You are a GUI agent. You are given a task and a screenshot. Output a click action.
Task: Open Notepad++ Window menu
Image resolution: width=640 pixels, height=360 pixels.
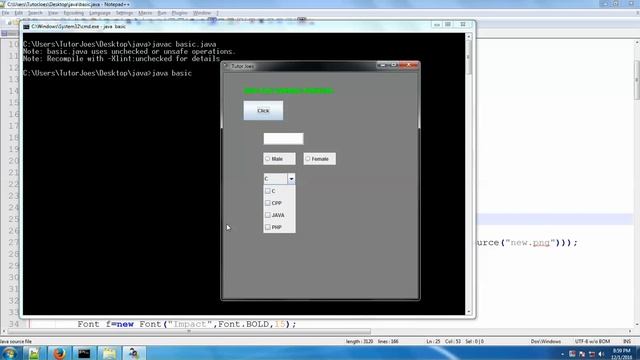coord(202,13)
